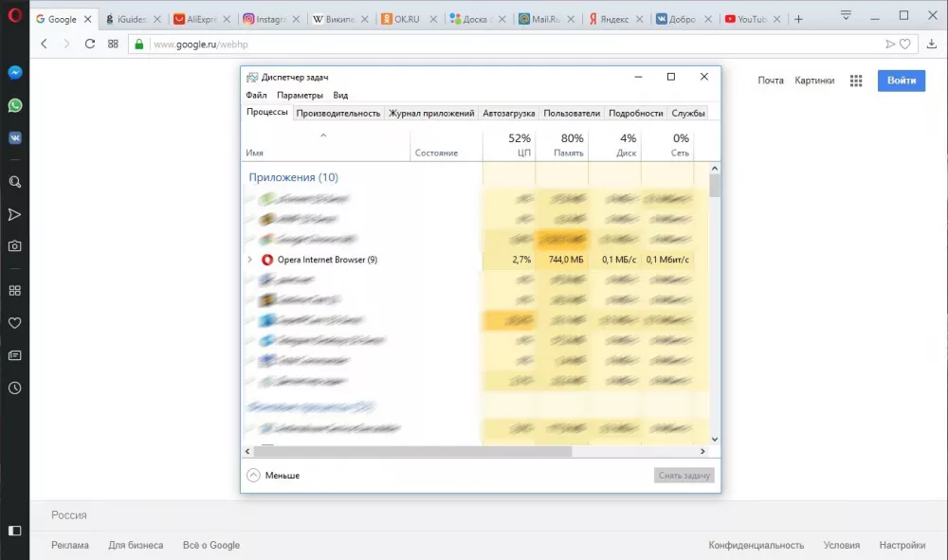Click the sidebar search icon

[x=15, y=182]
